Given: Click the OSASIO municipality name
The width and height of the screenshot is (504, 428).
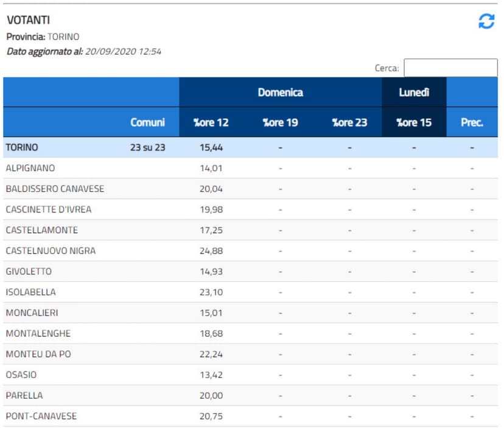Looking at the screenshot, I should tap(21, 375).
